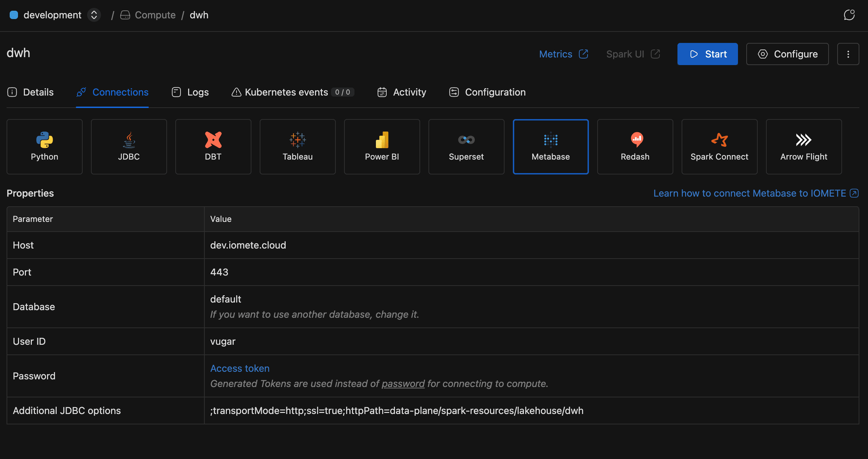This screenshot has height=459, width=868.
Task: Switch to the Details tab
Action: [30, 92]
